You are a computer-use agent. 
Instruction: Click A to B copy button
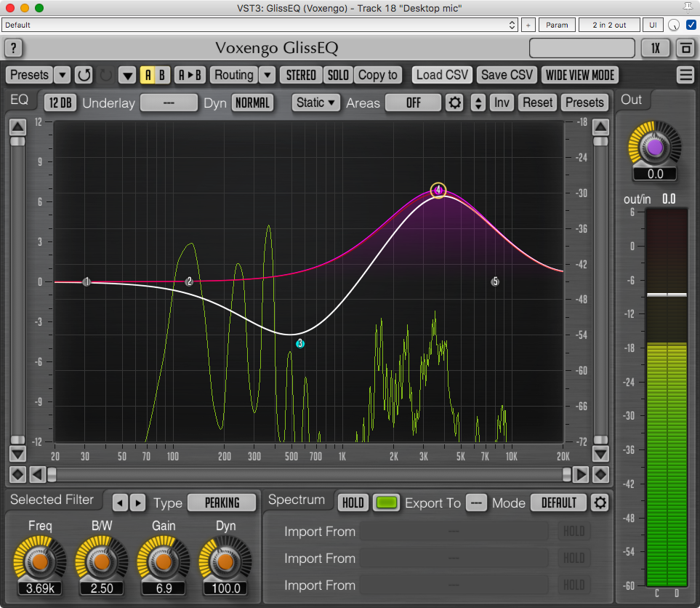click(190, 75)
